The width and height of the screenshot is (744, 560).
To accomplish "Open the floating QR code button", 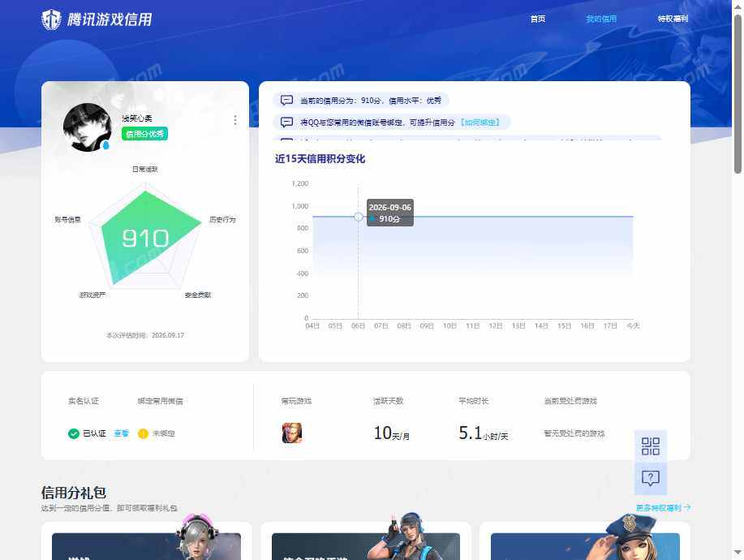I will coord(651,446).
